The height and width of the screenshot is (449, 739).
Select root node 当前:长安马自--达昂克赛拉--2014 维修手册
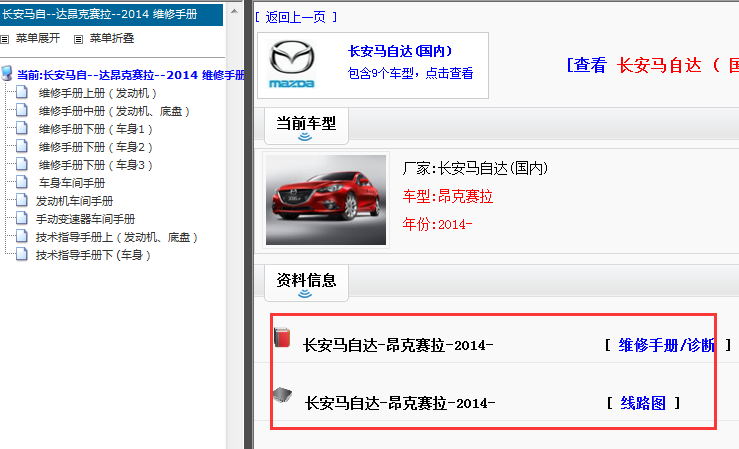click(131, 75)
